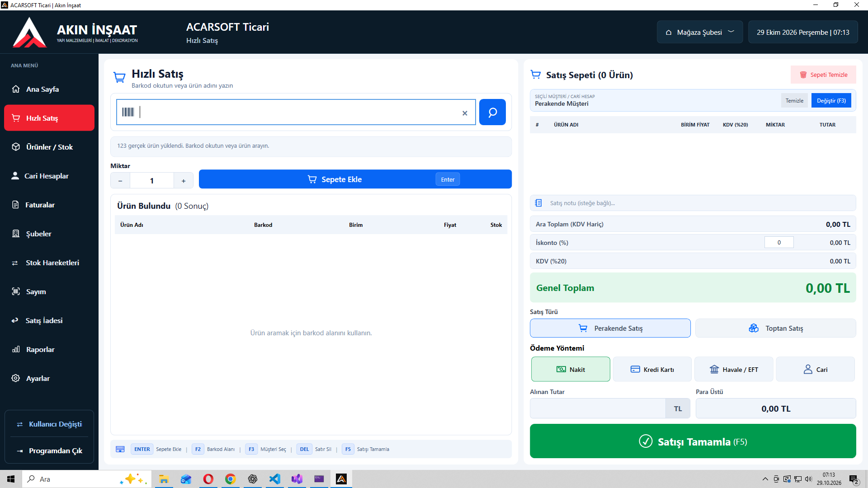Click the Satış Sepeti cart icon
Image resolution: width=868 pixels, height=488 pixels.
536,75
